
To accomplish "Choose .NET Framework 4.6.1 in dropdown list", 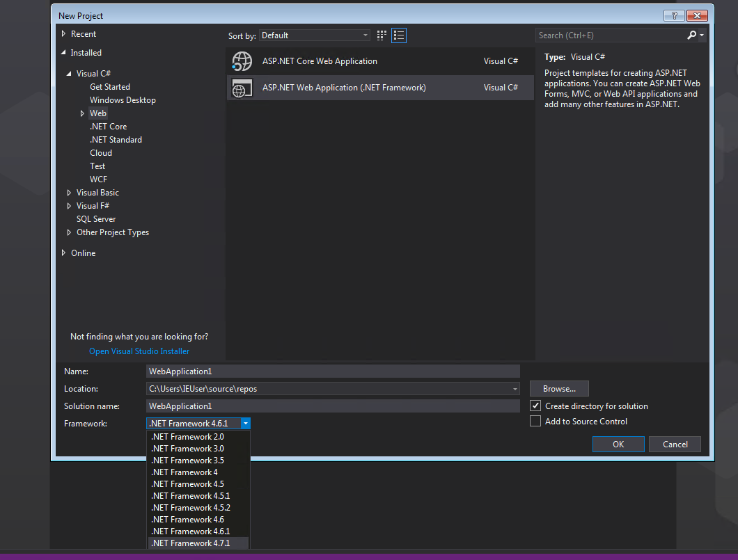I will click(x=198, y=531).
